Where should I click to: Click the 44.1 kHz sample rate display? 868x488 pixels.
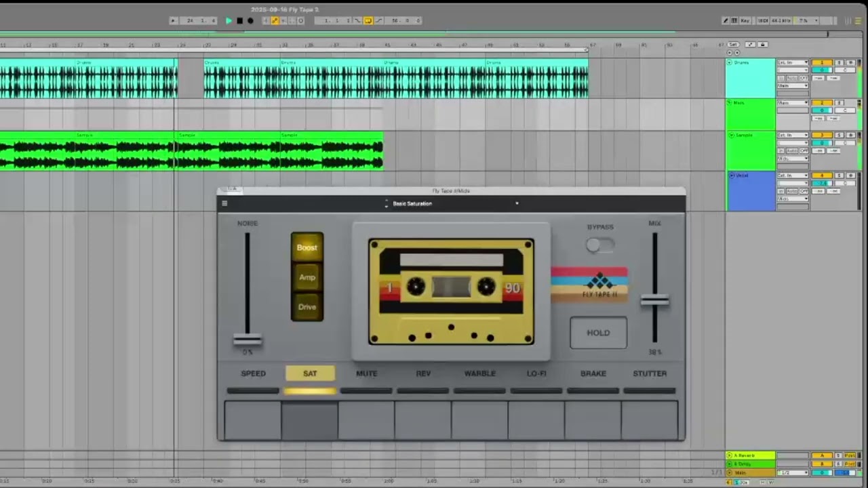point(781,21)
